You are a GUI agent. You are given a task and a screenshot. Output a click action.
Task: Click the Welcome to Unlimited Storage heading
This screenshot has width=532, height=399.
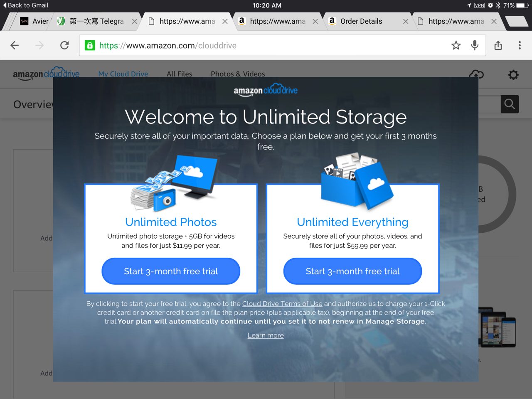[x=266, y=117]
